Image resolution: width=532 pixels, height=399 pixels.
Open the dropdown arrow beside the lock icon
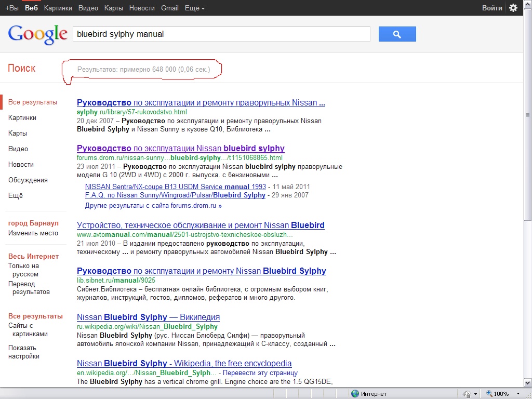click(x=475, y=394)
